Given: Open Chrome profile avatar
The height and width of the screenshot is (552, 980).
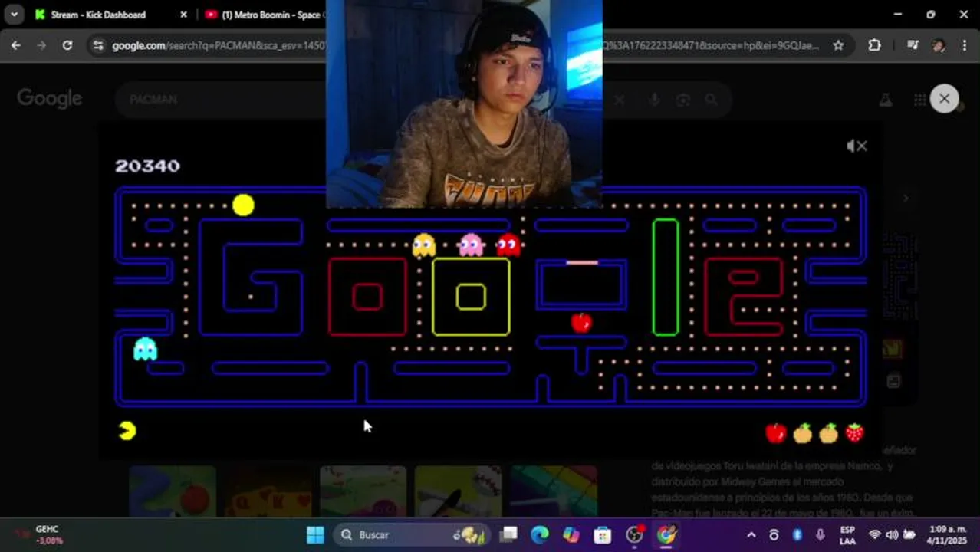Looking at the screenshot, I should pos(939,45).
